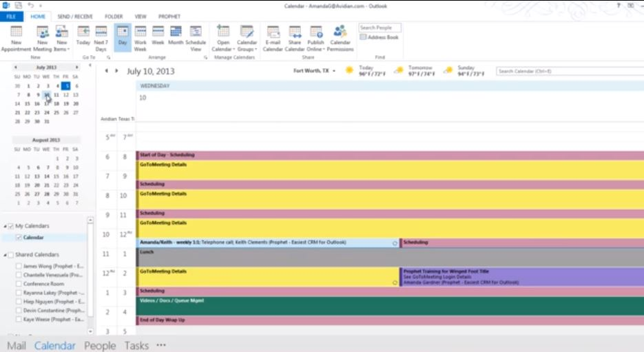644x352 pixels.
Task: Open the Open Calendar dropdown
Action: pos(223,38)
